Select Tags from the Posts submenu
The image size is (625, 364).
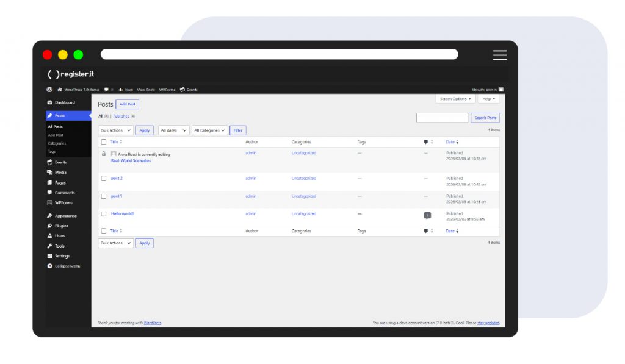[x=52, y=151]
